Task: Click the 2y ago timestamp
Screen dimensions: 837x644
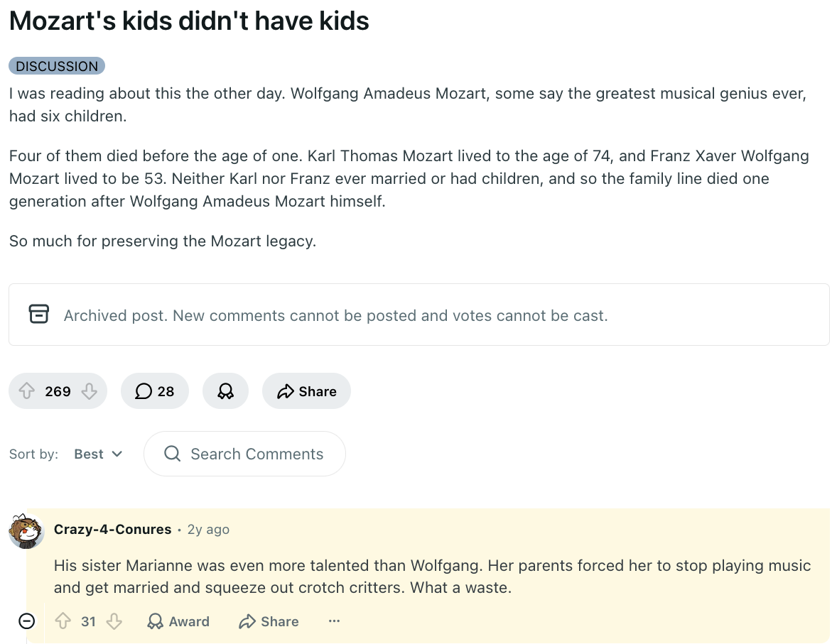Action: click(208, 529)
